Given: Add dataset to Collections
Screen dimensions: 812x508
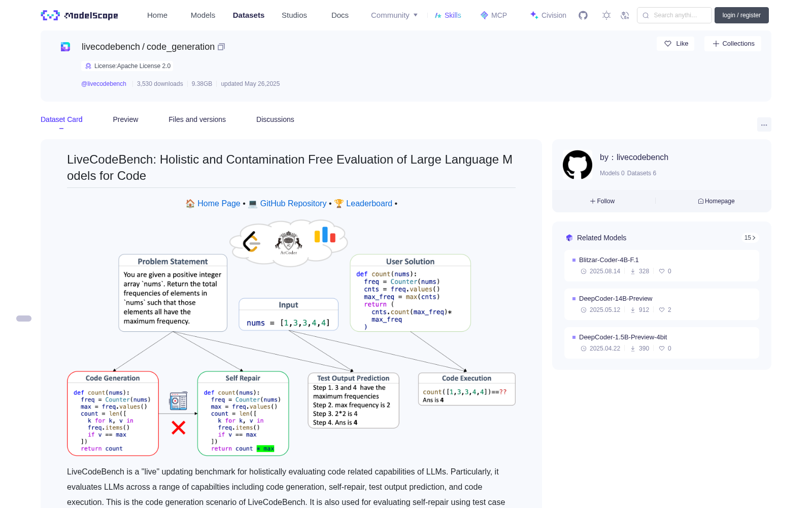Looking at the screenshot, I should click(733, 44).
